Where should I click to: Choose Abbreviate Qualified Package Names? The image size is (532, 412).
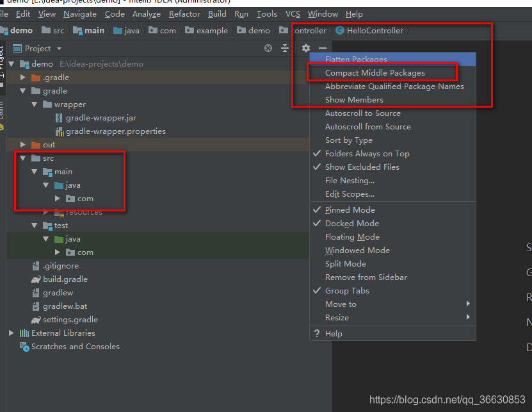coord(393,87)
